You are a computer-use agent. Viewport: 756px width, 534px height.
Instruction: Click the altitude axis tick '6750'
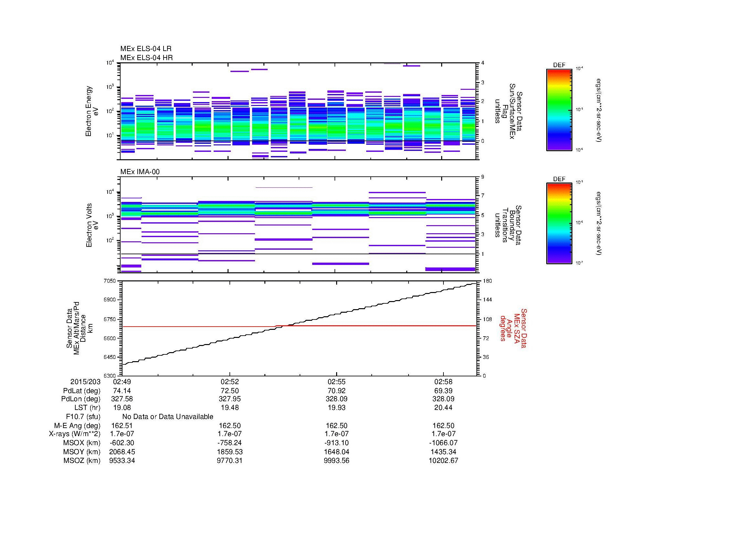[x=110, y=319]
